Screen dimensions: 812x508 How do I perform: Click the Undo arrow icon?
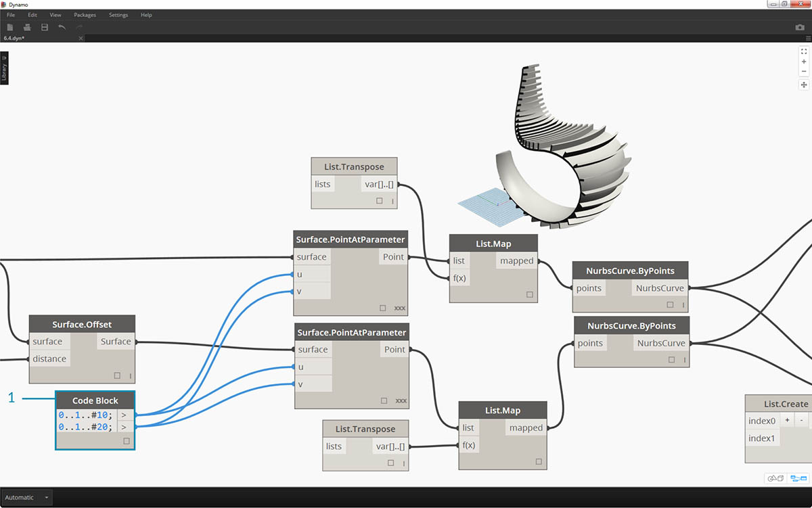tap(62, 27)
